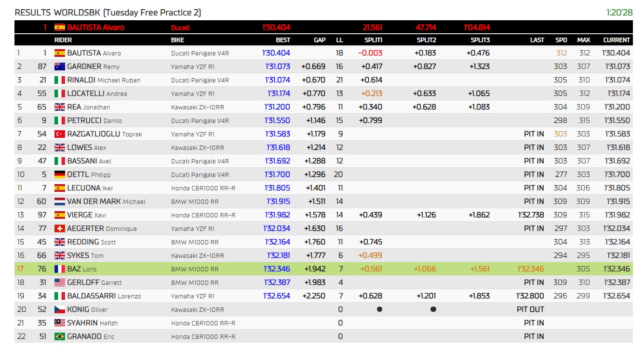The height and width of the screenshot is (349, 644).
Task: Click the UK flag next to REDDING Scott
Action: [x=60, y=242]
